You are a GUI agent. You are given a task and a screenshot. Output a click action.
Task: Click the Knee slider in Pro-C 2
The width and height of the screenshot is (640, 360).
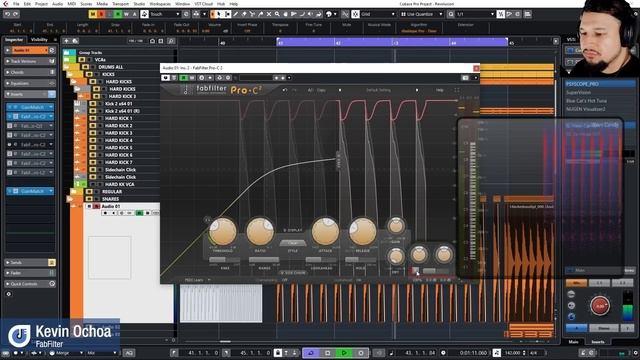225,260
